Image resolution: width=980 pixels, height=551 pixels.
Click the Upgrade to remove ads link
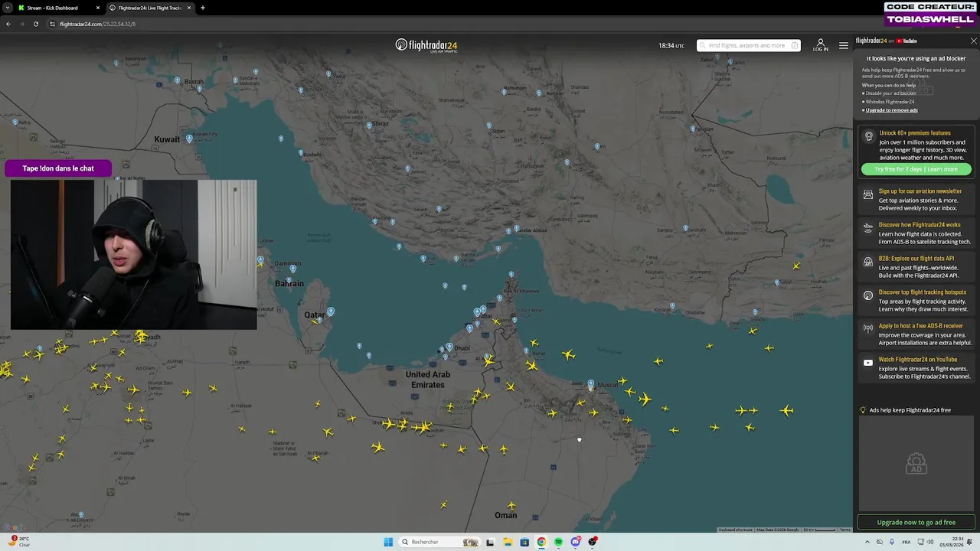click(891, 110)
